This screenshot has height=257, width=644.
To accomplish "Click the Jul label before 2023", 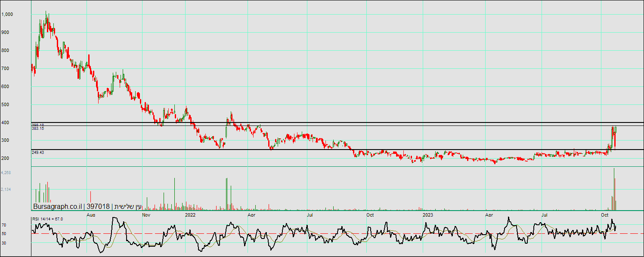I will (x=310, y=214).
